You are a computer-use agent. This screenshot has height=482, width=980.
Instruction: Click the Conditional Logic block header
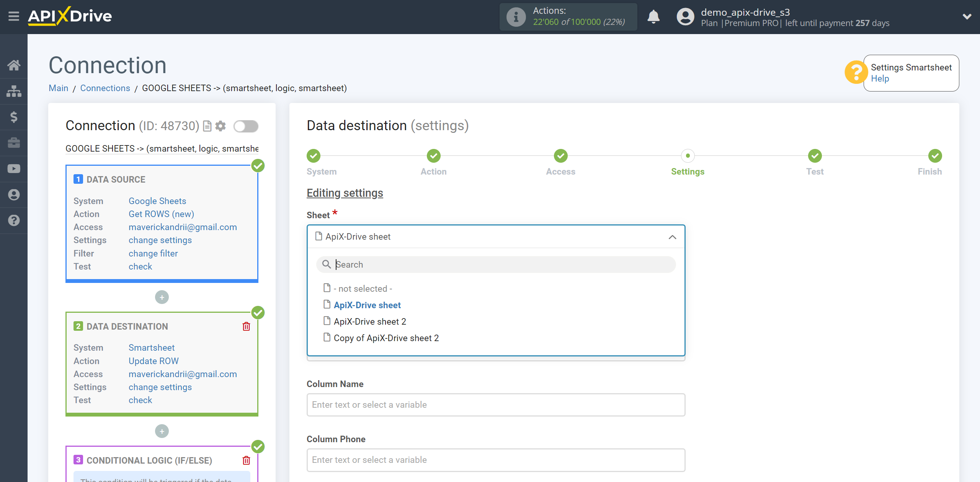point(149,461)
